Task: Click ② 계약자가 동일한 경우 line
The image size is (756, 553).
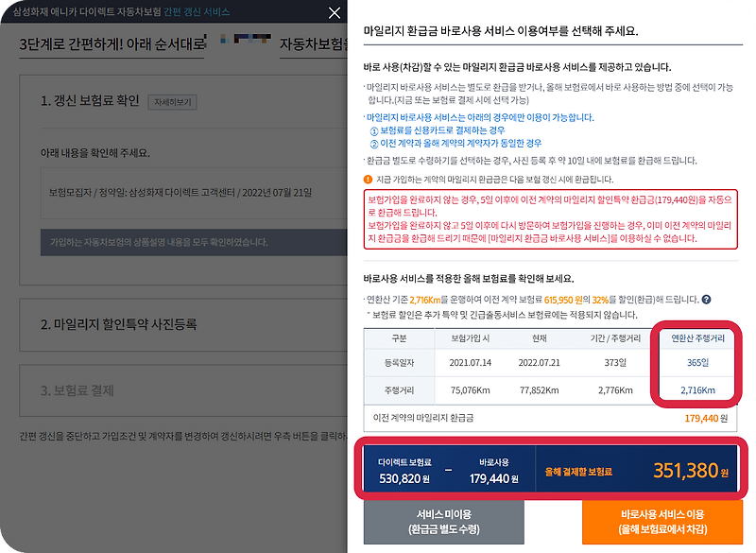Action: tap(455, 143)
